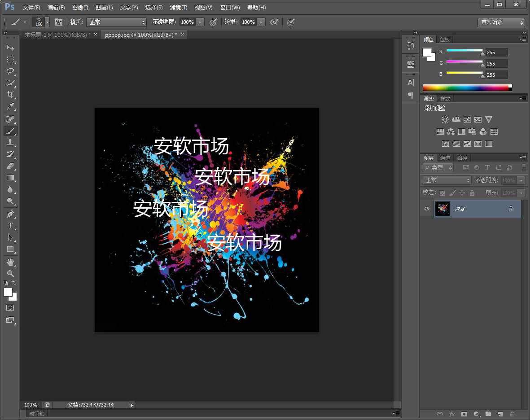
Task: Select the Rectangular Marquee tool
Action: (10, 60)
